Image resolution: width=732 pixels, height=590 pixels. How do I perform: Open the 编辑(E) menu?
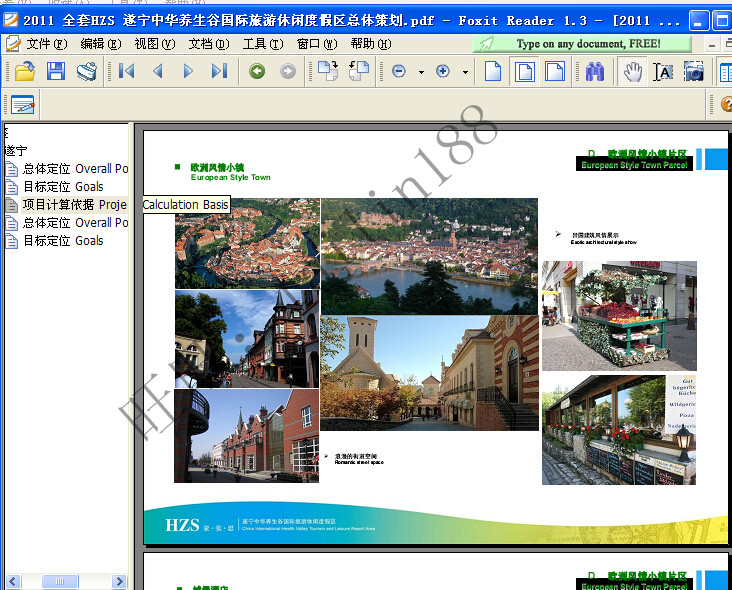click(101, 44)
